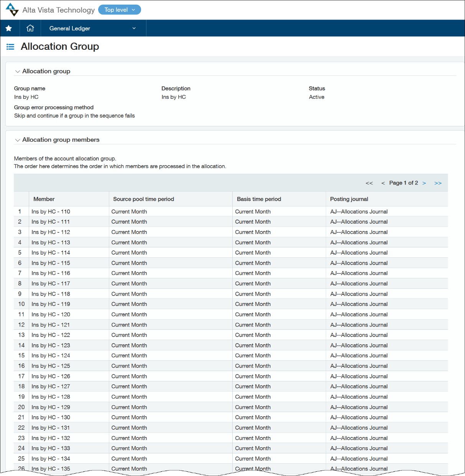Click the Group name value Ins by HC
This screenshot has height=476, width=465.
tap(26, 97)
